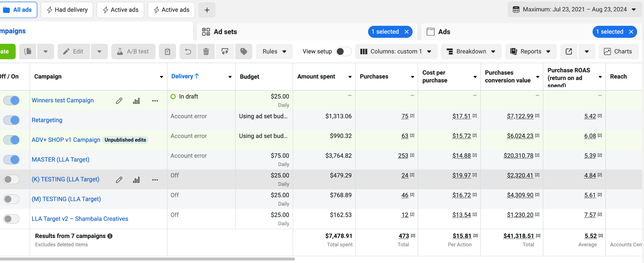Screen dimensions: 644x263
Task: Toggle off ADV+ SHOP v1 Campaign
Action: point(11,140)
